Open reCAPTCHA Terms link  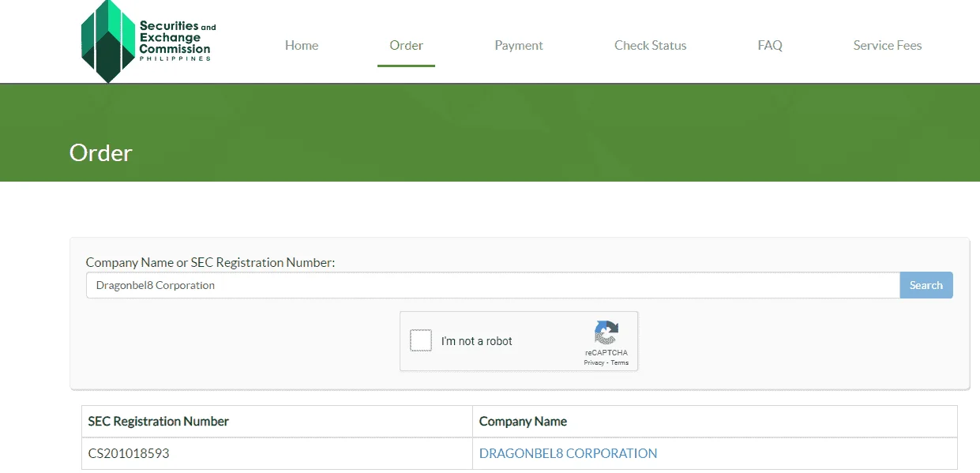pos(620,362)
